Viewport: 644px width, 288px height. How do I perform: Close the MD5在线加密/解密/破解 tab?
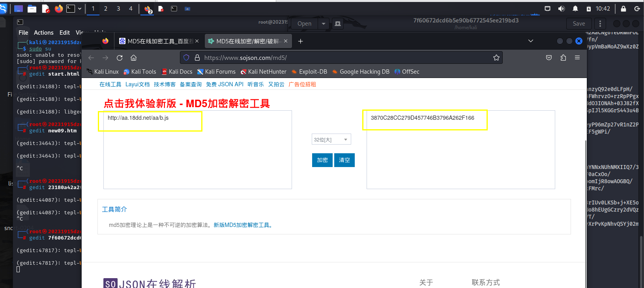(x=286, y=41)
